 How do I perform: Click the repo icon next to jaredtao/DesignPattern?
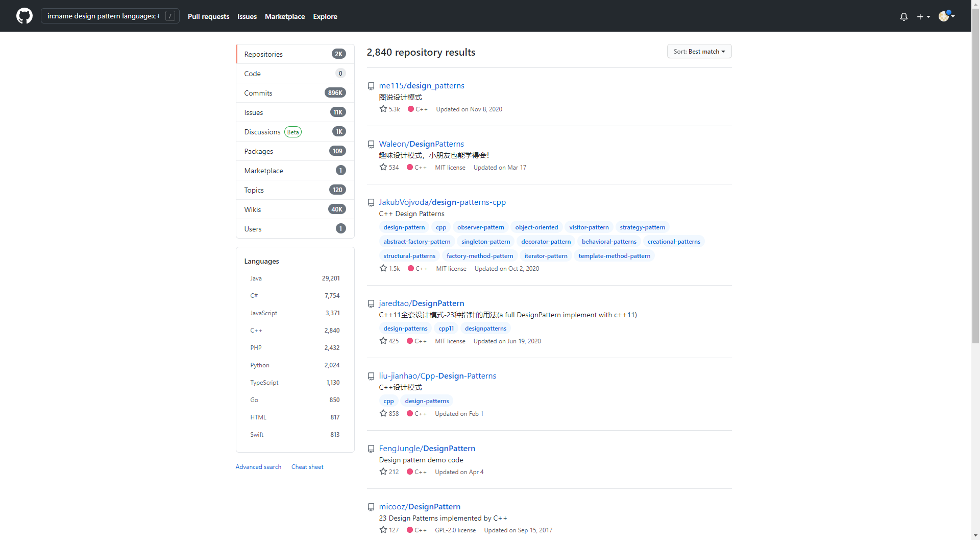371,304
